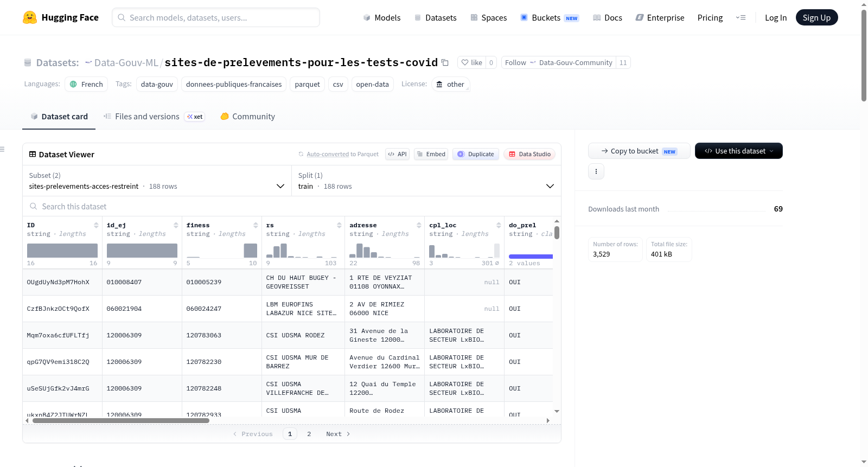
Task: Go to the Next page of rows
Action: point(338,434)
